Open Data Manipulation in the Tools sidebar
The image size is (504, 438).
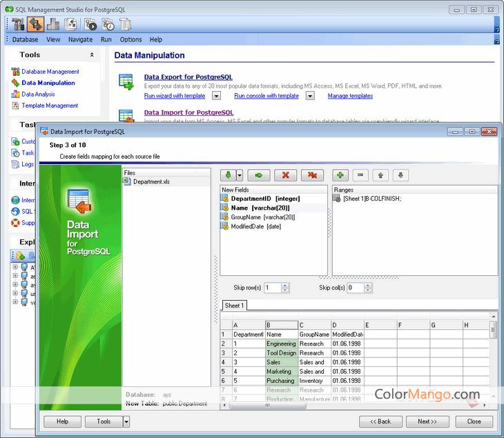point(48,83)
